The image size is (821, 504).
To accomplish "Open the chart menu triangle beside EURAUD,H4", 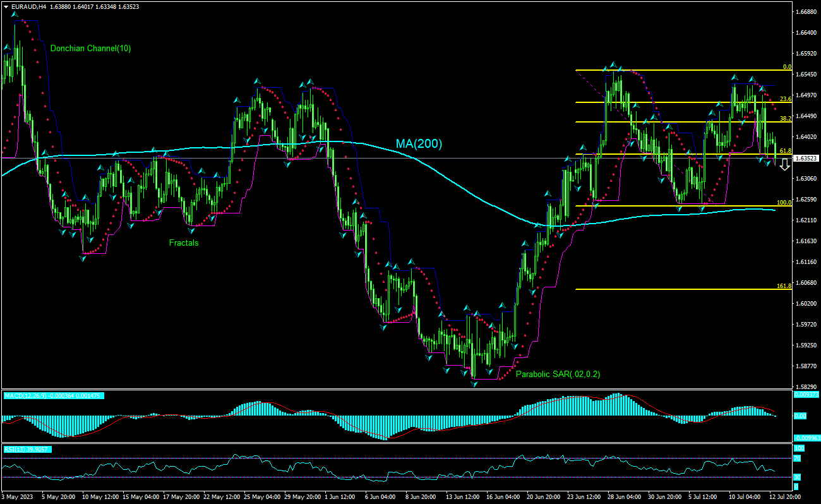I will pyautogui.click(x=6, y=6).
